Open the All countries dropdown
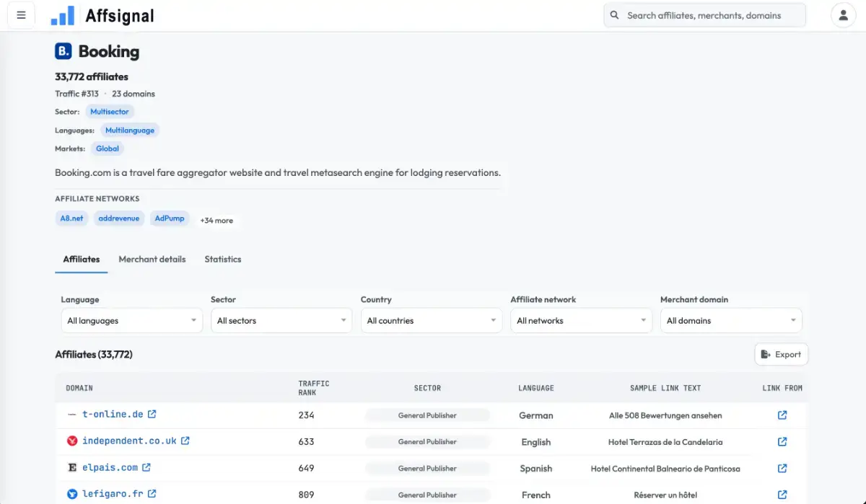This screenshot has width=866, height=504. coord(432,321)
